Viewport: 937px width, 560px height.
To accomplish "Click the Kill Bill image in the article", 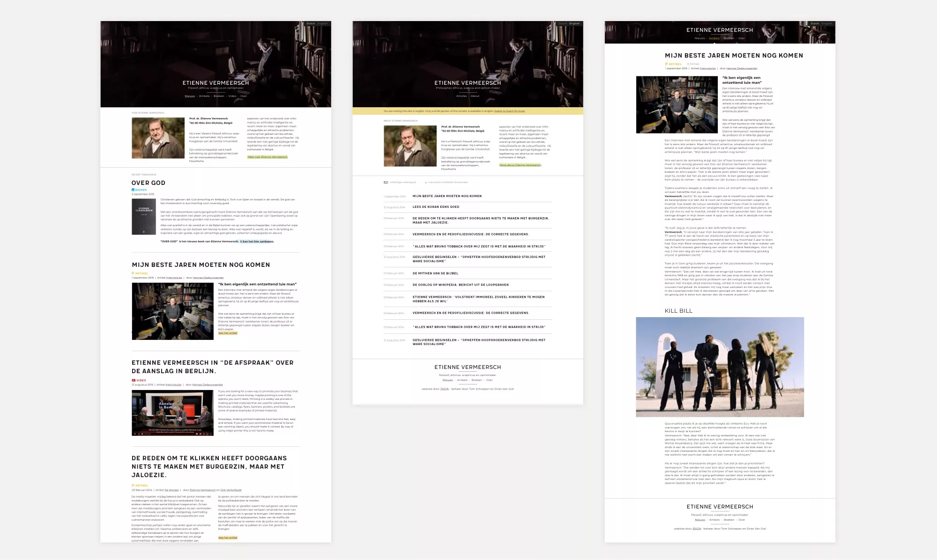I will tap(720, 367).
